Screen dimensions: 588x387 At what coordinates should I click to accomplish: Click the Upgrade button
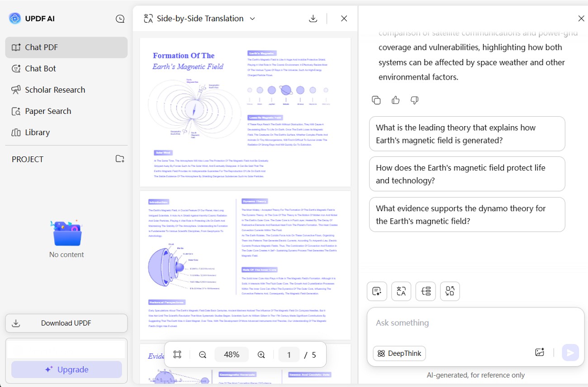coord(66,369)
